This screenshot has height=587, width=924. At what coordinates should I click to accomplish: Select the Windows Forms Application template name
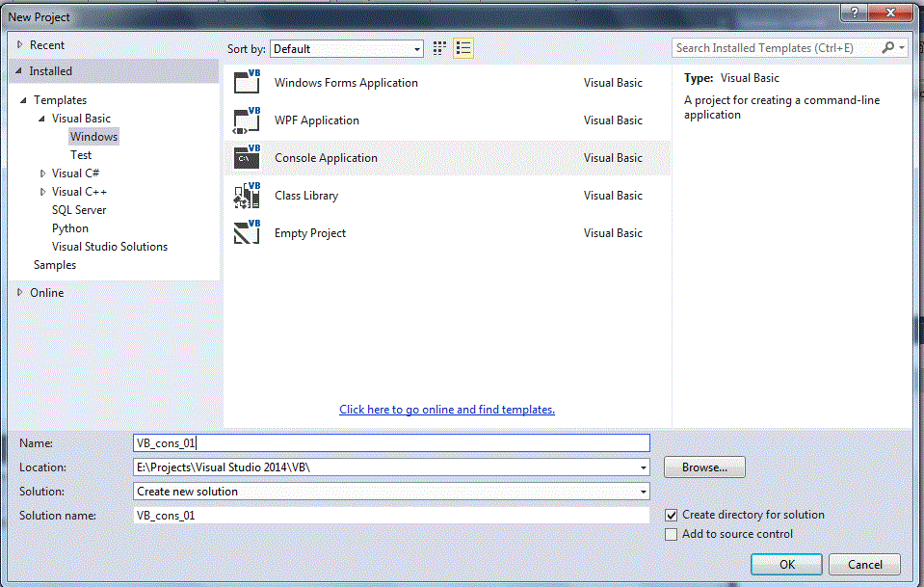(346, 83)
